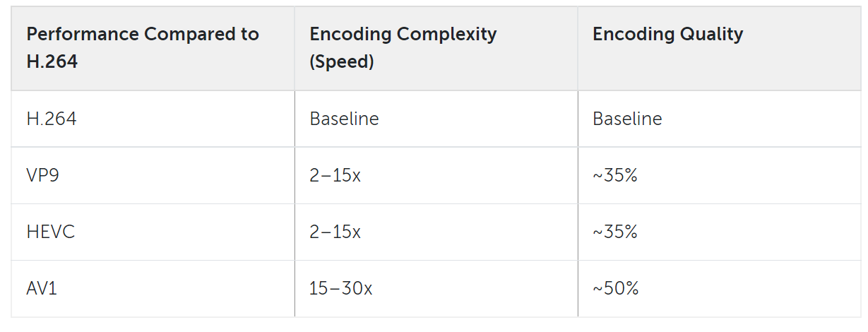Click the 'Encoding Quality' column header
Screen dimensions: 868x332
(667, 34)
